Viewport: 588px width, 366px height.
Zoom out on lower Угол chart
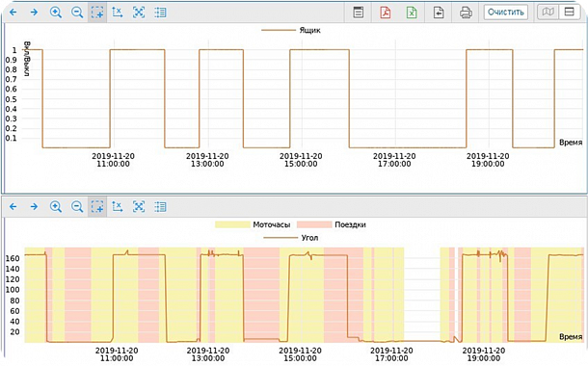coord(77,206)
